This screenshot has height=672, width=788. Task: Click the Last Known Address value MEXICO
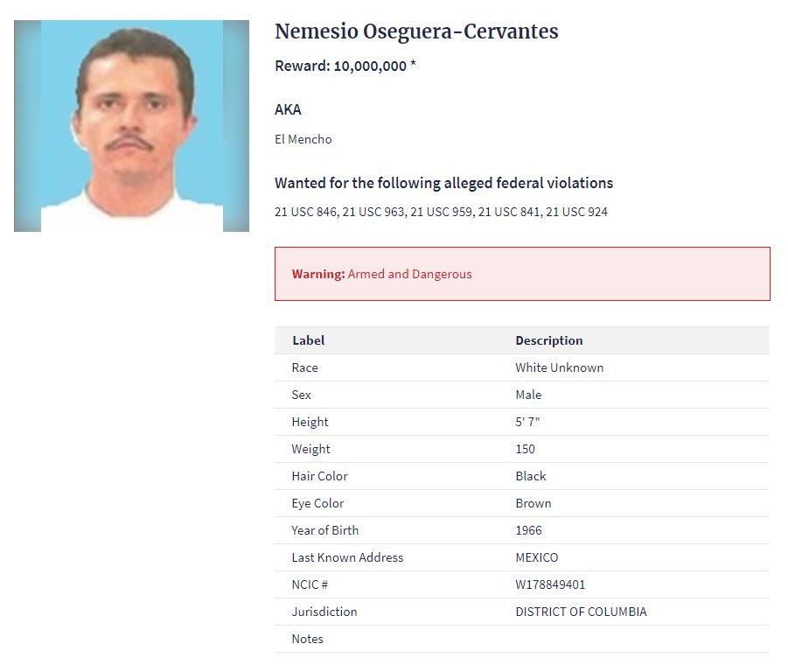point(536,557)
